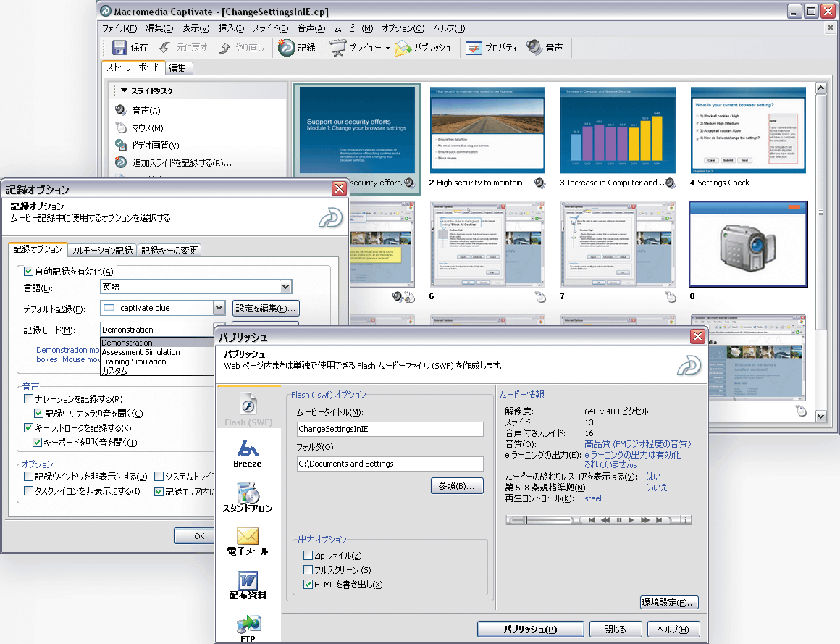Open the デフォルト記録 captivate blue dropdown
This screenshot has width=840, height=644.
tap(219, 308)
